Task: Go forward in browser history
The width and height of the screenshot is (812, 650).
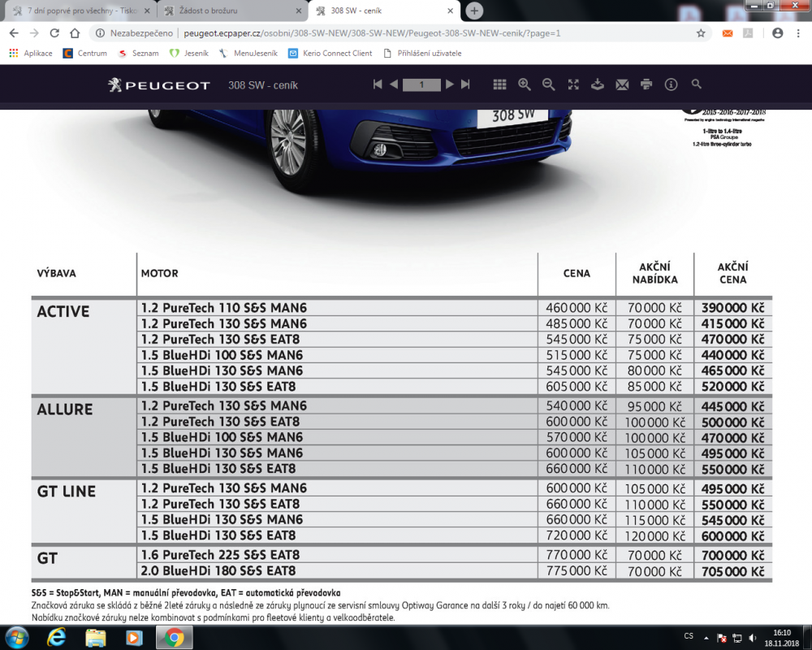Action: pyautogui.click(x=34, y=33)
